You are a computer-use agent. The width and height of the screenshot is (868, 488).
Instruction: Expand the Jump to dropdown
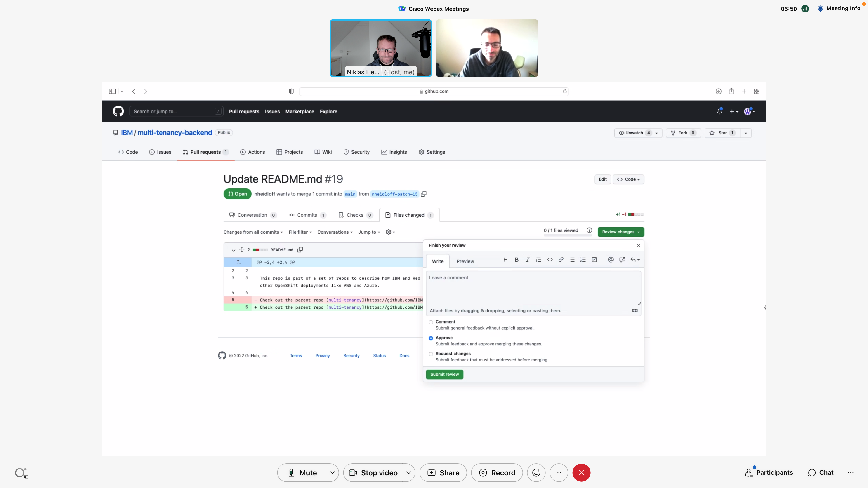pyautogui.click(x=369, y=232)
